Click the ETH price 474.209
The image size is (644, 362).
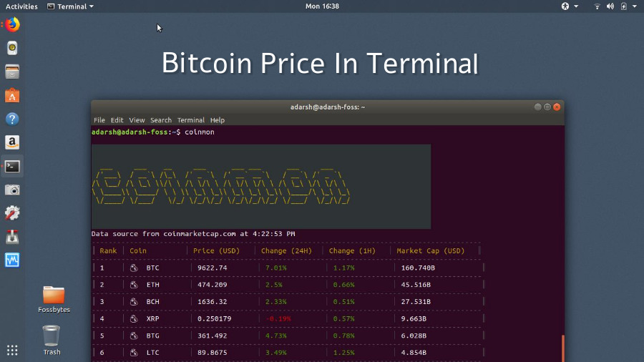[x=213, y=285]
